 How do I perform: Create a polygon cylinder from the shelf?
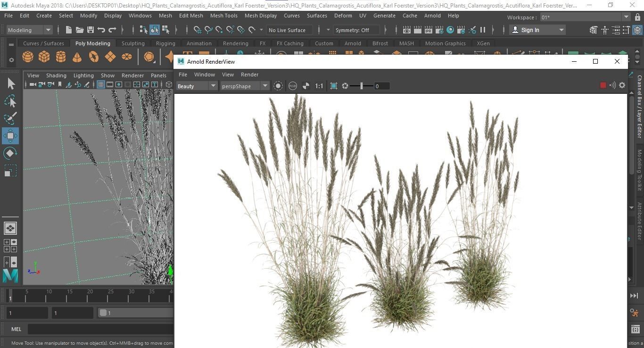pyautogui.click(x=61, y=57)
